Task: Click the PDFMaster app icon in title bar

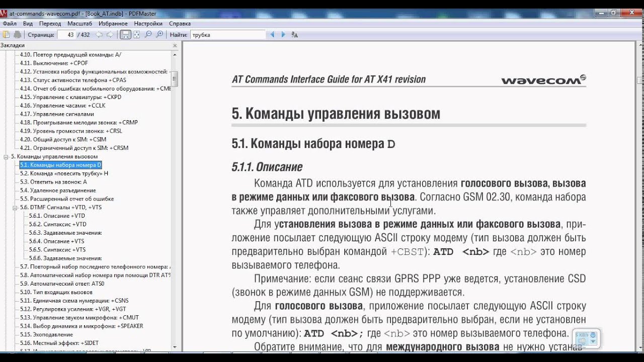Action: 5,14
